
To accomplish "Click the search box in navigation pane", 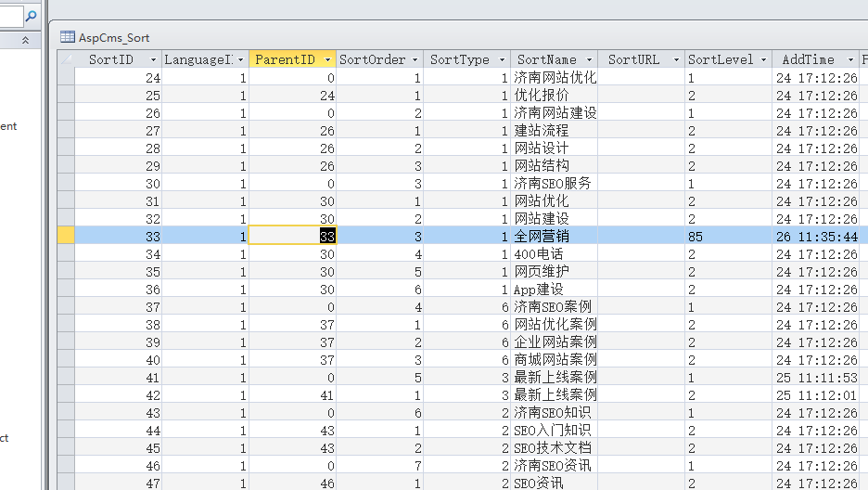I will (11, 16).
